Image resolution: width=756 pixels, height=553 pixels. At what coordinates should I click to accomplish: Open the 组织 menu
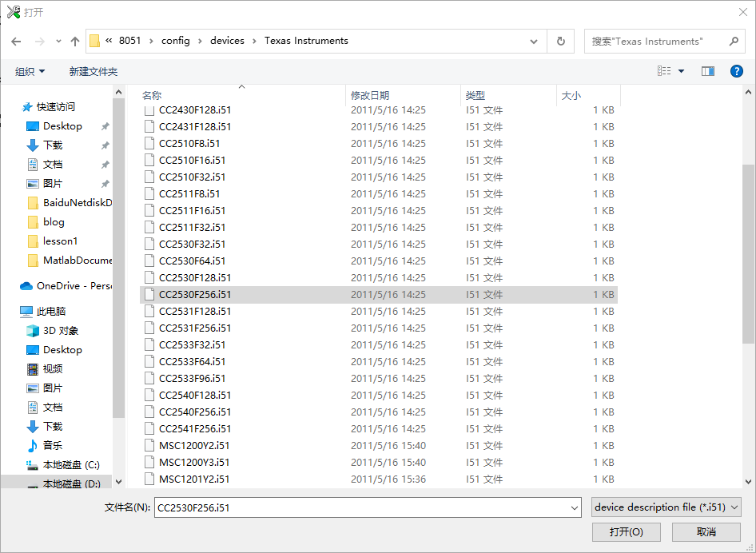30,71
